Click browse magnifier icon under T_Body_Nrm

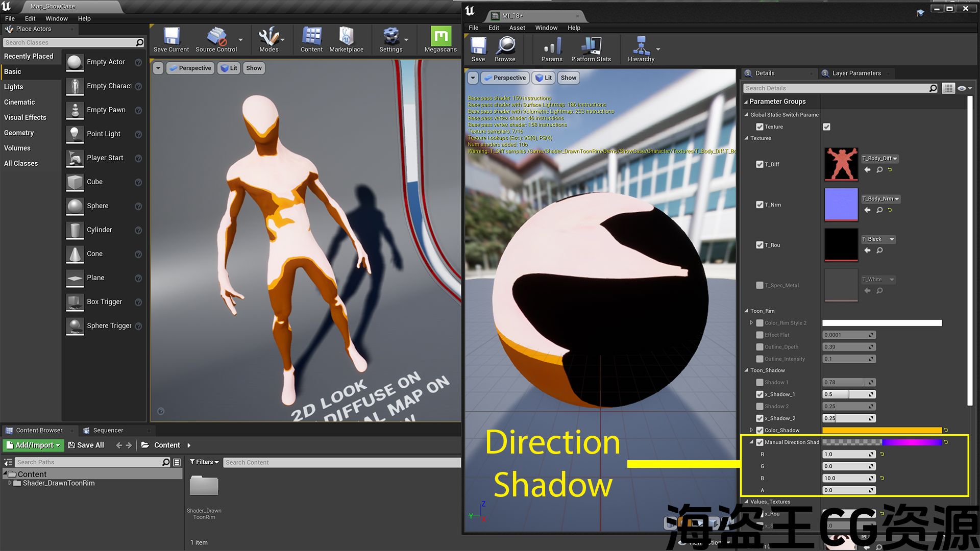879,210
